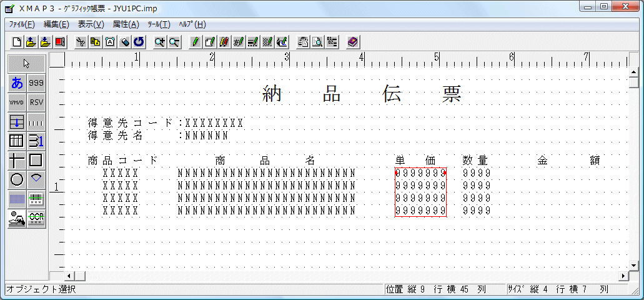Click the vertical scrollbar down arrow

(x=634, y=266)
